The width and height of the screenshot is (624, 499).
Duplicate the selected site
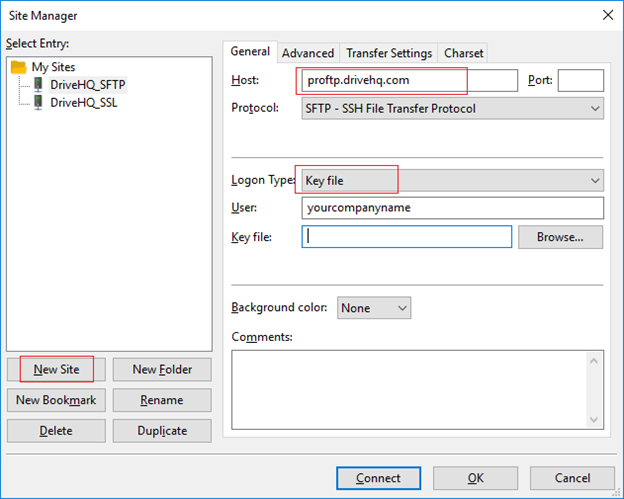tap(161, 430)
